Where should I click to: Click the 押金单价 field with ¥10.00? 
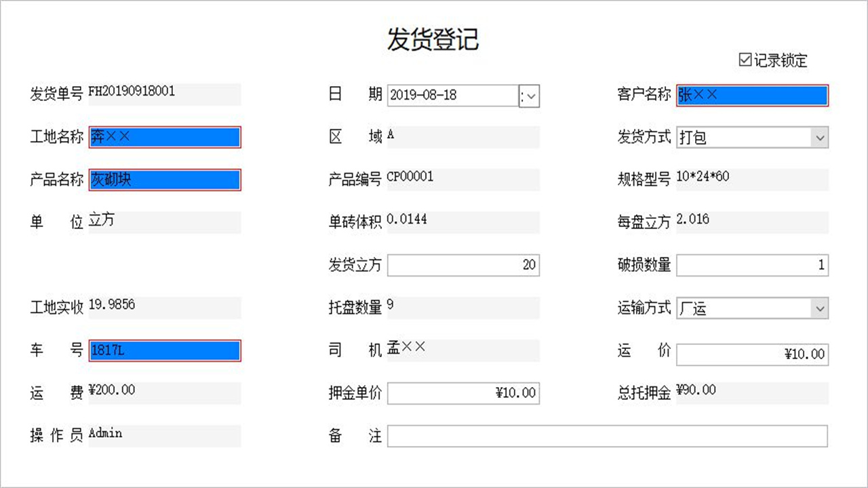463,393
